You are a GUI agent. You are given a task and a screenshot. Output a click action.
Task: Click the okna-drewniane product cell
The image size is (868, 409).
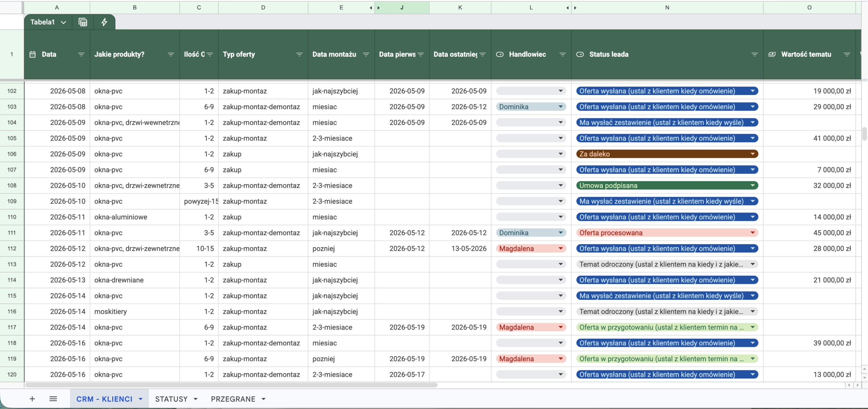click(x=135, y=280)
